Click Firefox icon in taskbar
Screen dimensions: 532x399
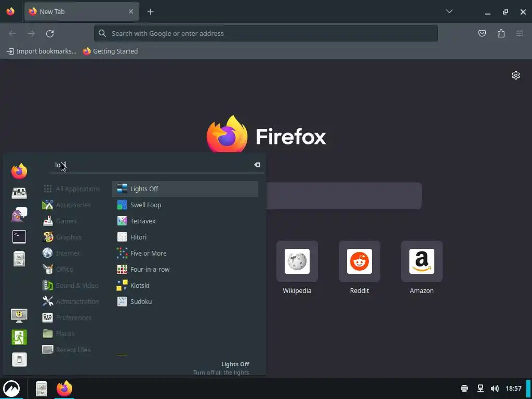tap(64, 389)
